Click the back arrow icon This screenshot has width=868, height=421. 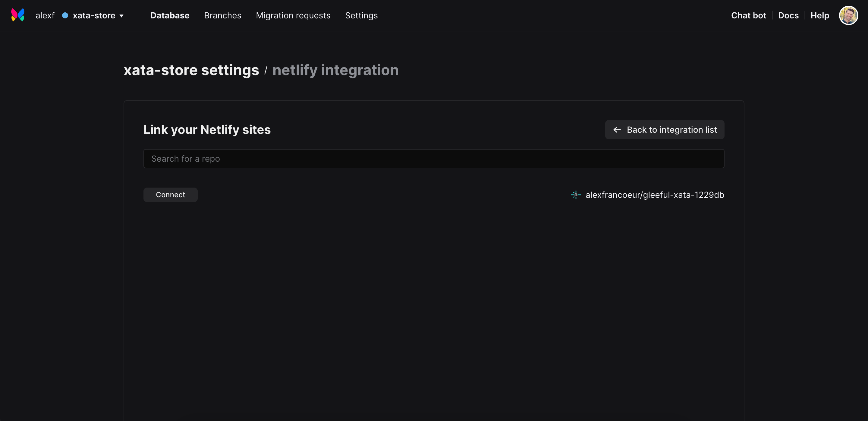pos(617,130)
